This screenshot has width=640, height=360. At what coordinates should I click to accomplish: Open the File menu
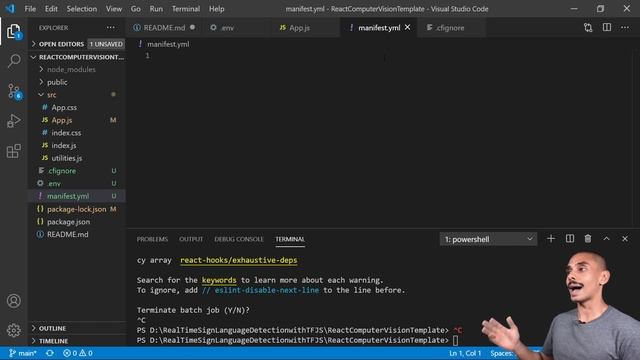click(30, 9)
